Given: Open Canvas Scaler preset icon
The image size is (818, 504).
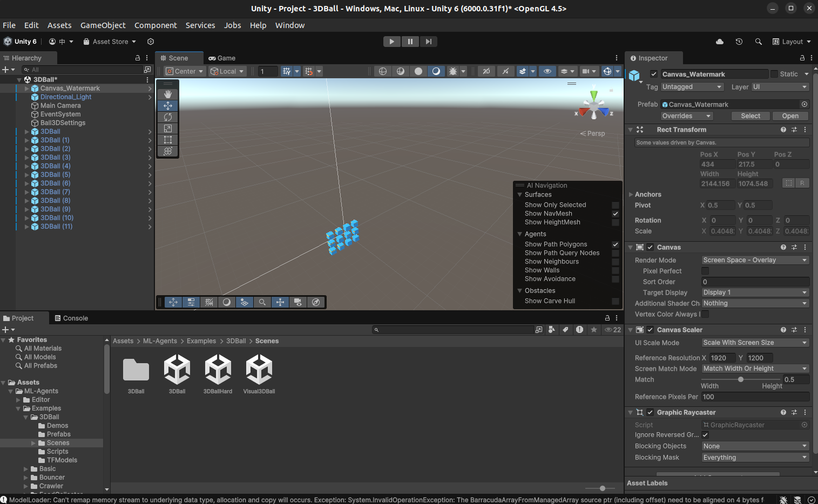Looking at the screenshot, I should (794, 330).
